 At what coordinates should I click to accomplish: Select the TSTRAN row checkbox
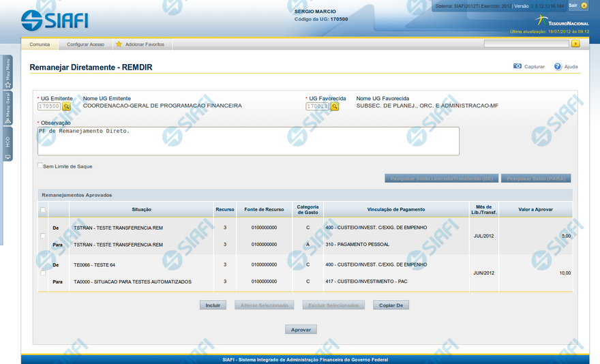pos(43,236)
